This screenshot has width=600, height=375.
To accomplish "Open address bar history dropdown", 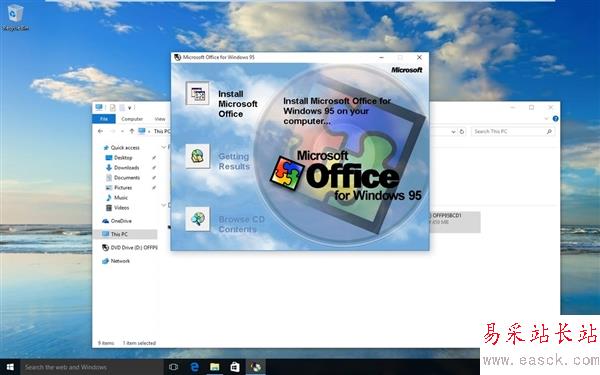I will [453, 131].
